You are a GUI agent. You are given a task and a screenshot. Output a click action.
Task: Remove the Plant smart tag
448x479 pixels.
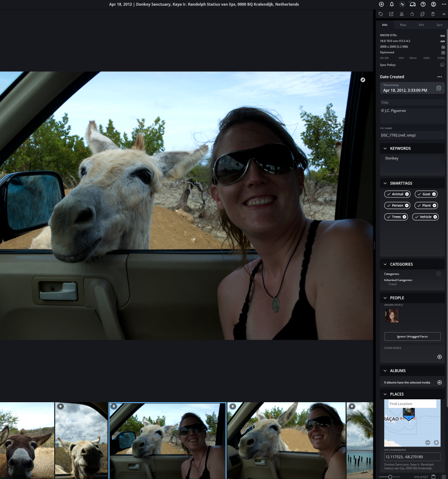pos(434,205)
